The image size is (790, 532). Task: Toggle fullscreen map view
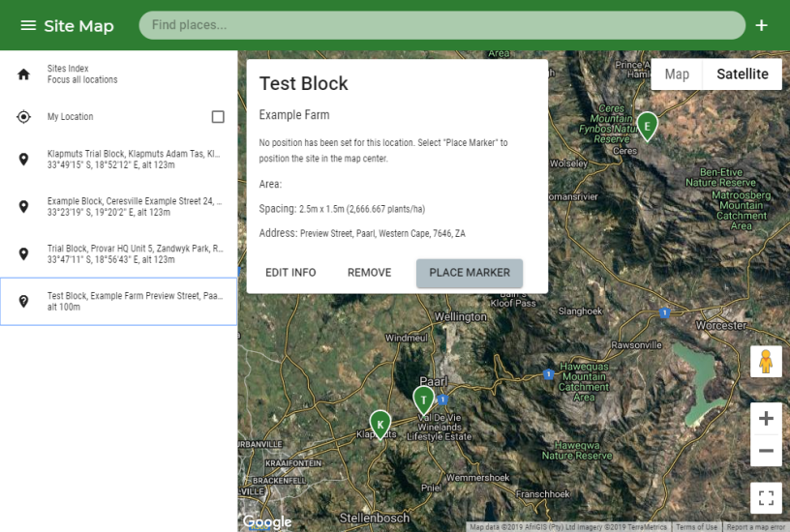click(766, 498)
